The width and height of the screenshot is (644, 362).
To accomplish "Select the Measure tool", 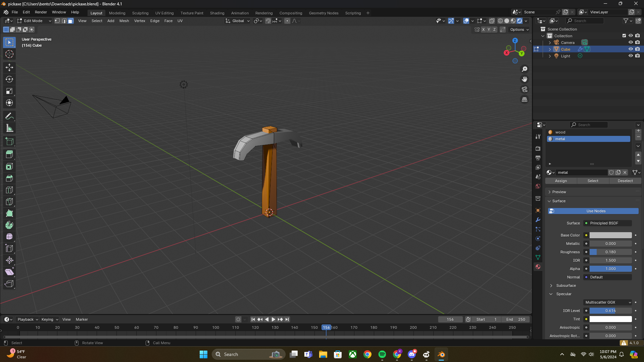I will [9, 128].
